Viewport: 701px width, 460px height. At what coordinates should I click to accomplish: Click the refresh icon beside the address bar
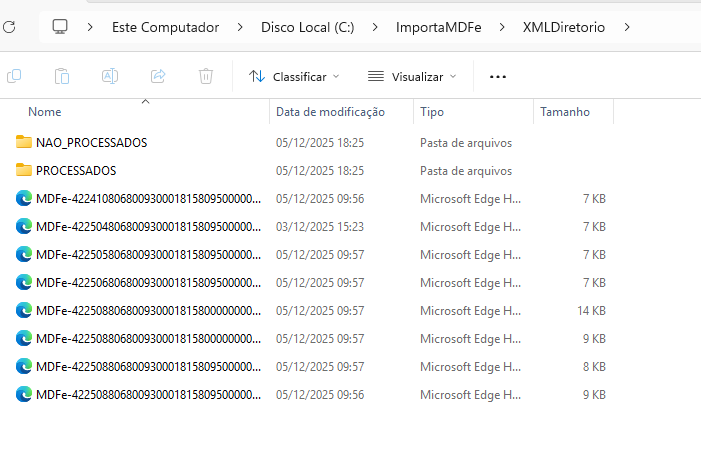[6, 27]
